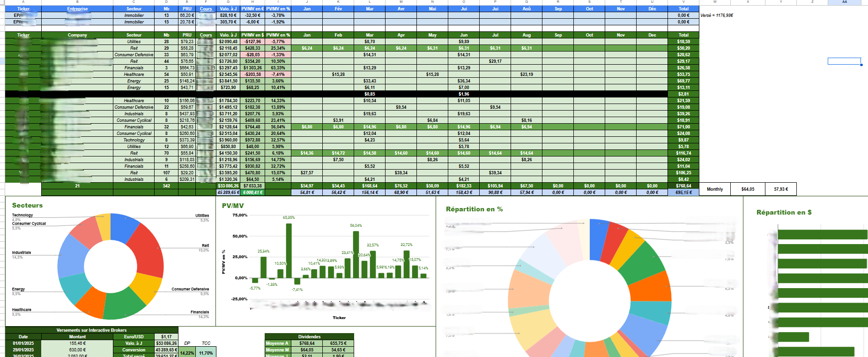Screen dimensions: 868x357
Task: Click the 'Déc' month header
Action: click(652, 9)
